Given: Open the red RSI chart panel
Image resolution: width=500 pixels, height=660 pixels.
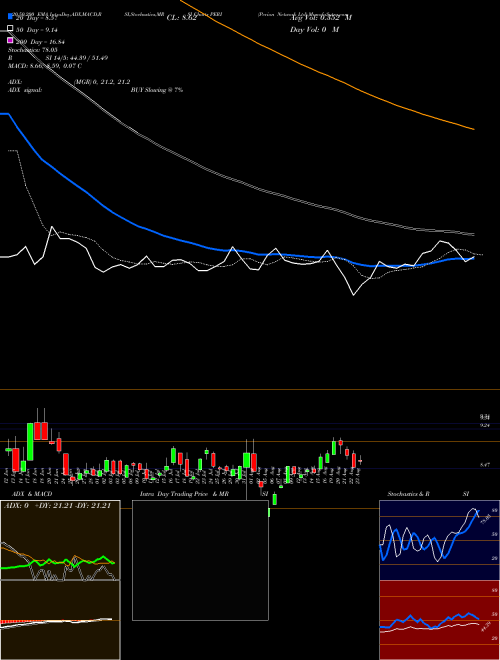Looking at the screenshot, I should click(x=439, y=620).
